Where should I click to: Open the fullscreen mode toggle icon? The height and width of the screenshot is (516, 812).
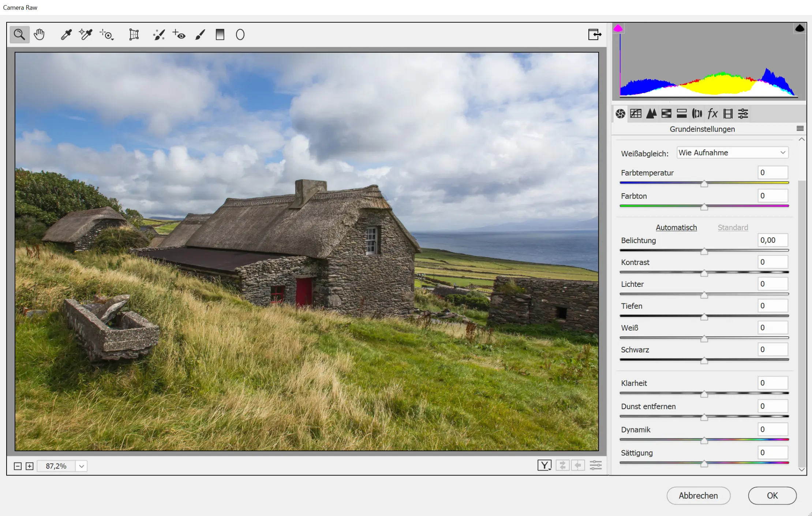595,34
